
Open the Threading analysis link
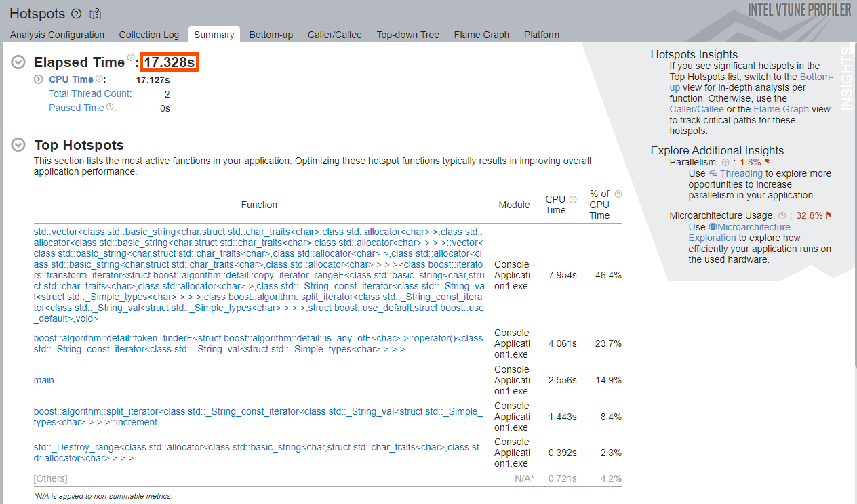(x=742, y=173)
